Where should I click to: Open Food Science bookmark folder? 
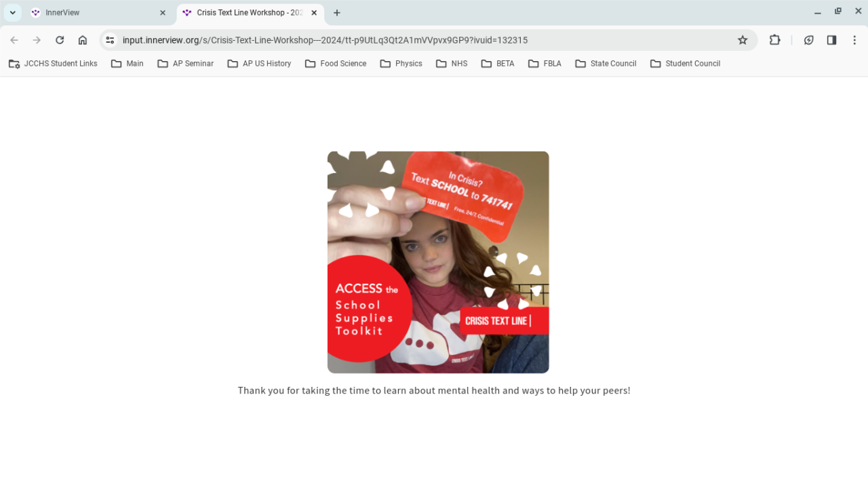336,64
